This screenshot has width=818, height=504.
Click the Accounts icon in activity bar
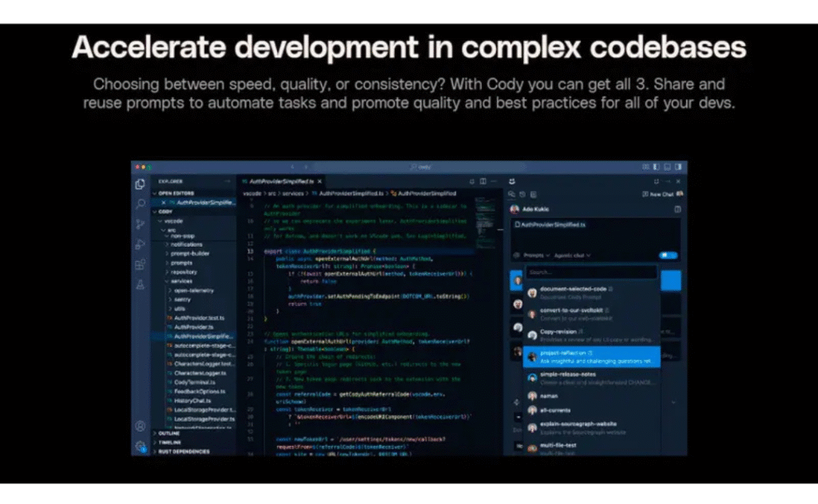(x=140, y=427)
